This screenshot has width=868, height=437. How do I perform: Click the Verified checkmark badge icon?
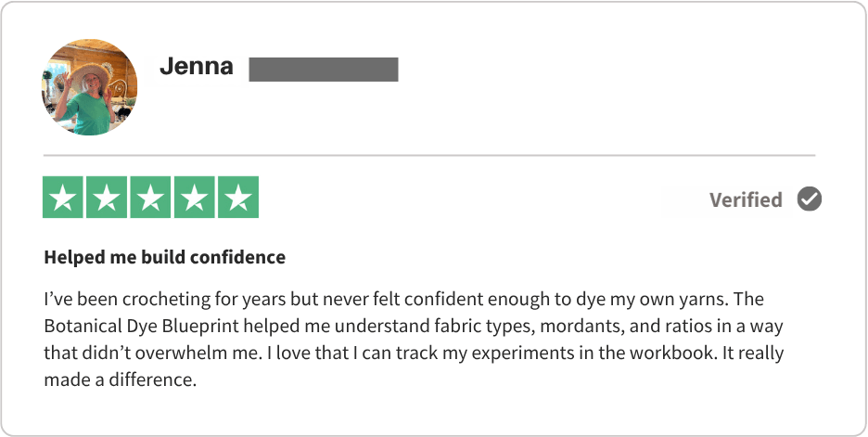point(810,199)
